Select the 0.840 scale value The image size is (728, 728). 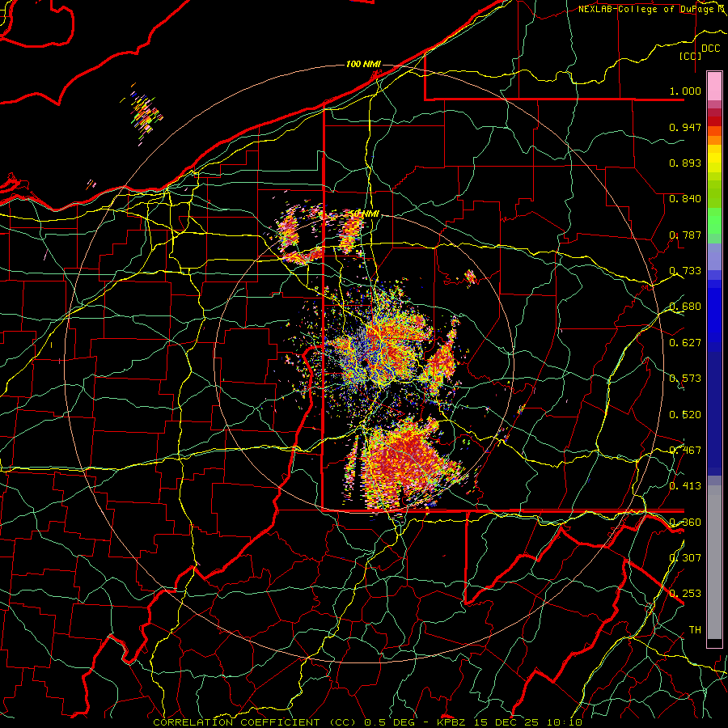685,199
